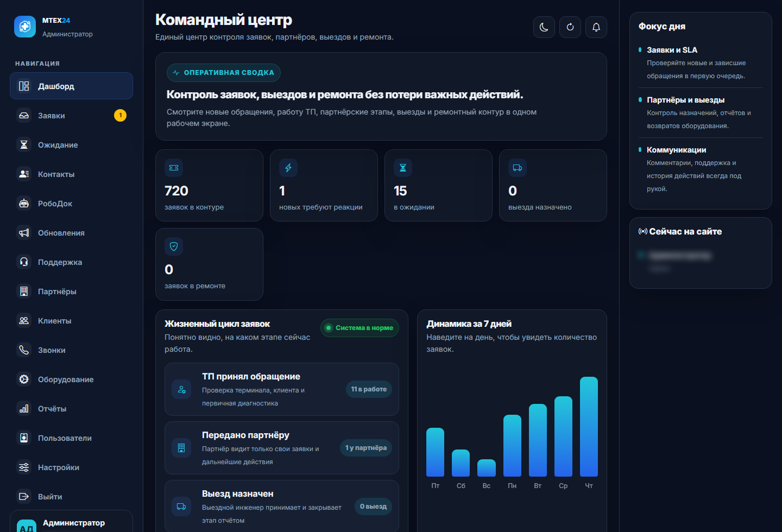Navigate to Оборудование
This screenshot has height=532, width=782.
tap(71, 379)
